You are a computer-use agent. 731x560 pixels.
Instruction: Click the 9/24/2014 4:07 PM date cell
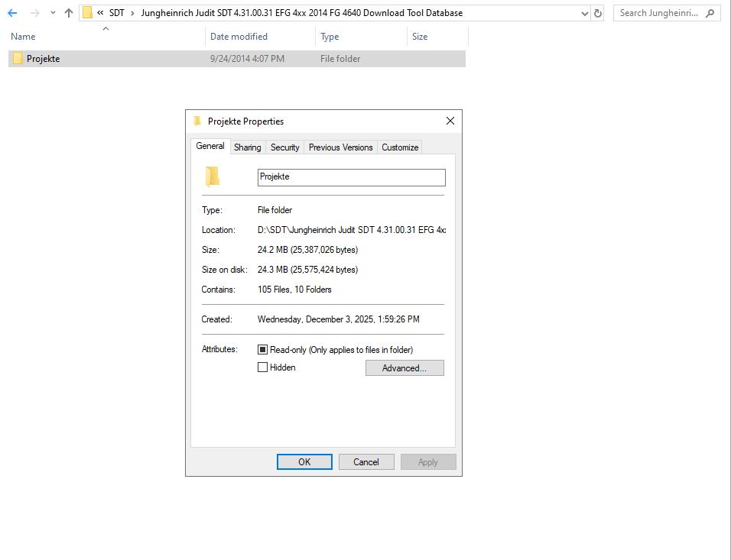point(247,59)
